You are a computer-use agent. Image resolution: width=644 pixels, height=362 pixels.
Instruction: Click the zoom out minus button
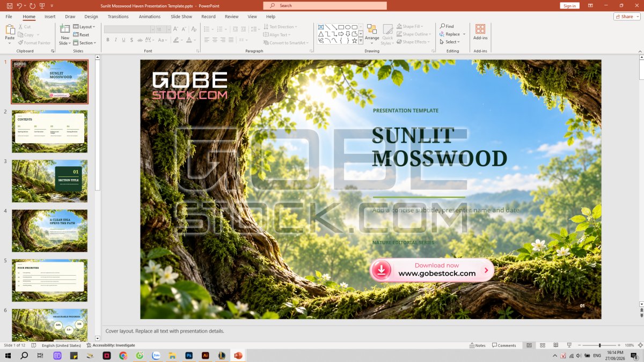point(580,345)
